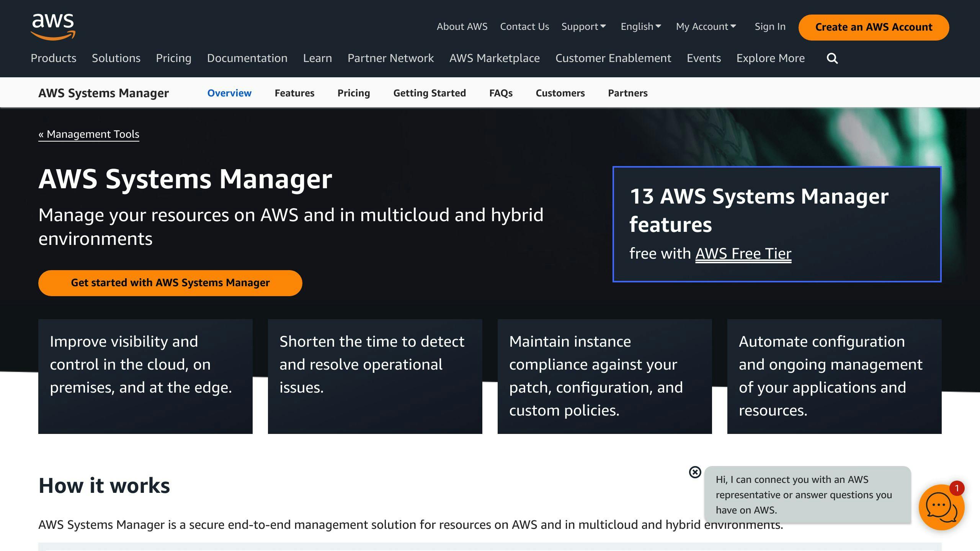
Task: Click Get started with AWS Systems Manager
Action: (x=170, y=282)
